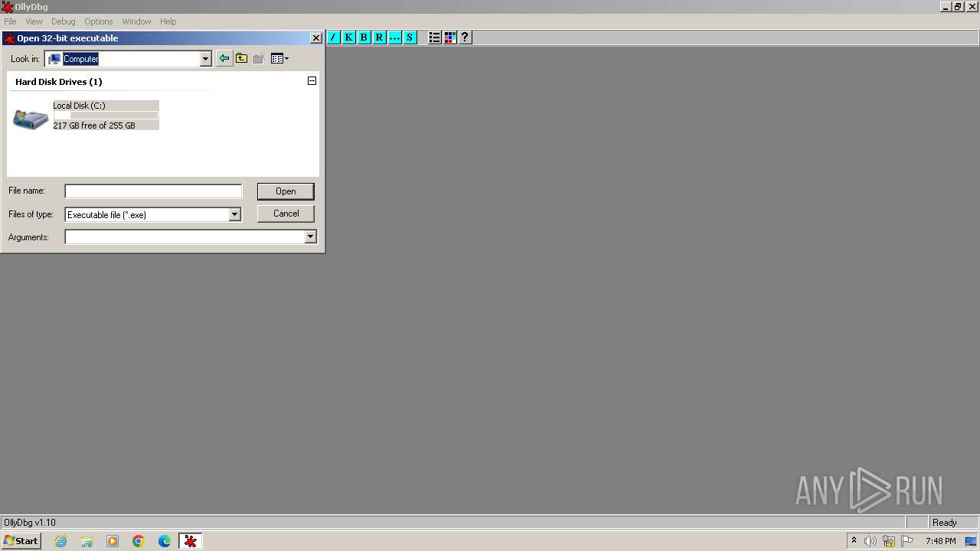Open the File menu
Viewport: 980px width, 551px height.
10,21
